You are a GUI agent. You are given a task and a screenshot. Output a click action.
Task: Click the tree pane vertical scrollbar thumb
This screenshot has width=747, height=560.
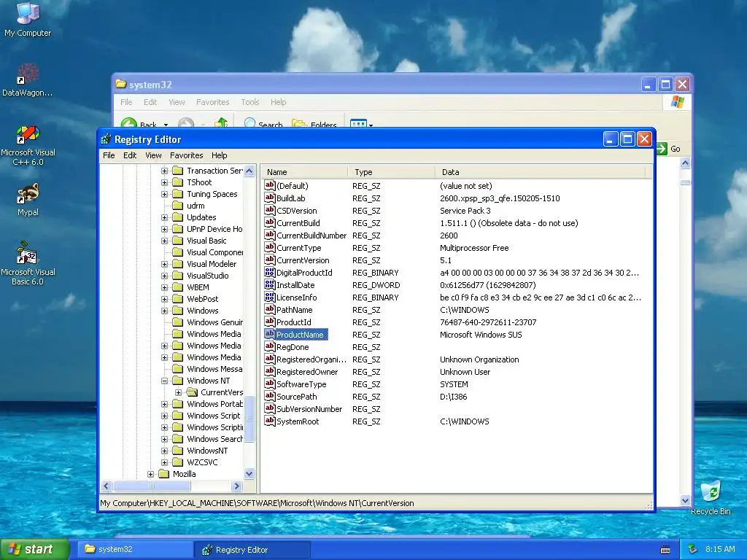tap(249, 419)
